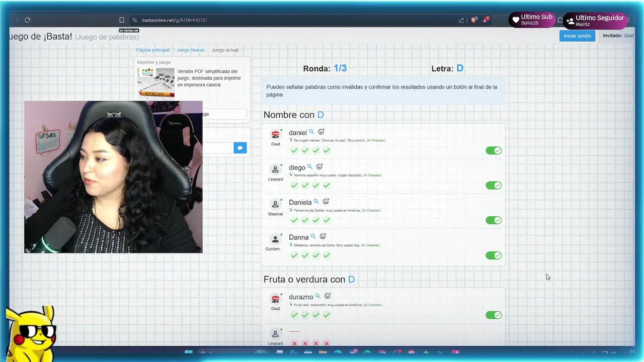
Task: Click the browser share icon
Action: tap(461, 20)
